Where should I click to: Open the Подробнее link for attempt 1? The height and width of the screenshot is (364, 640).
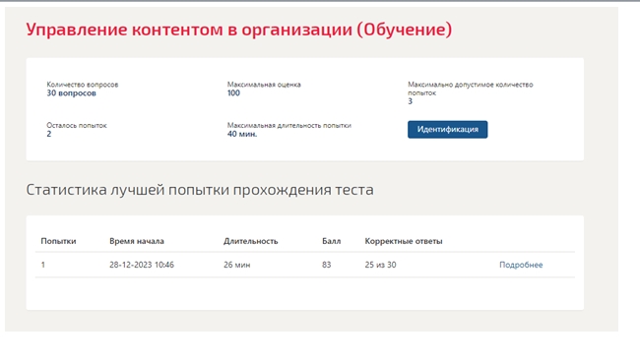[521, 265]
